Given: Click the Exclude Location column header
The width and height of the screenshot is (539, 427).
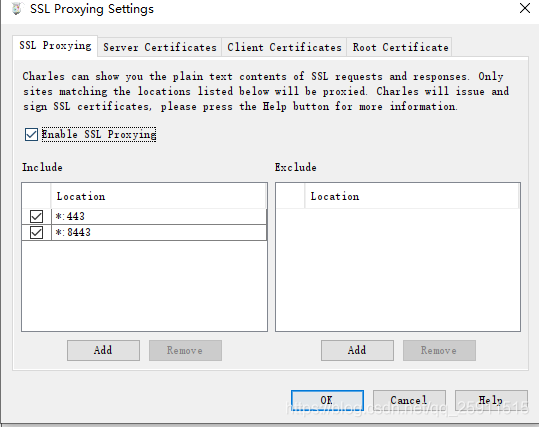Looking at the screenshot, I should [412, 196].
